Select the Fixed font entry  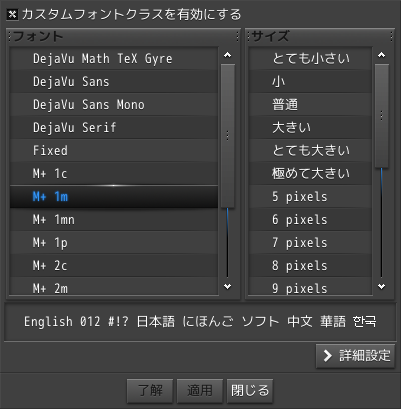(x=114, y=151)
